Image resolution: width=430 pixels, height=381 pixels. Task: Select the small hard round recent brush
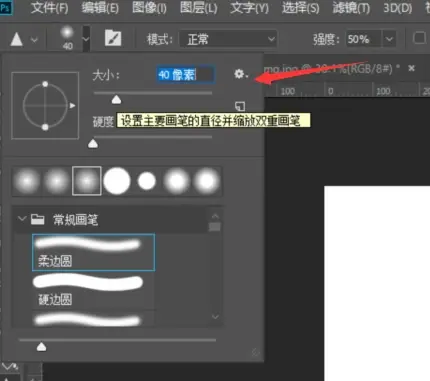click(x=147, y=181)
